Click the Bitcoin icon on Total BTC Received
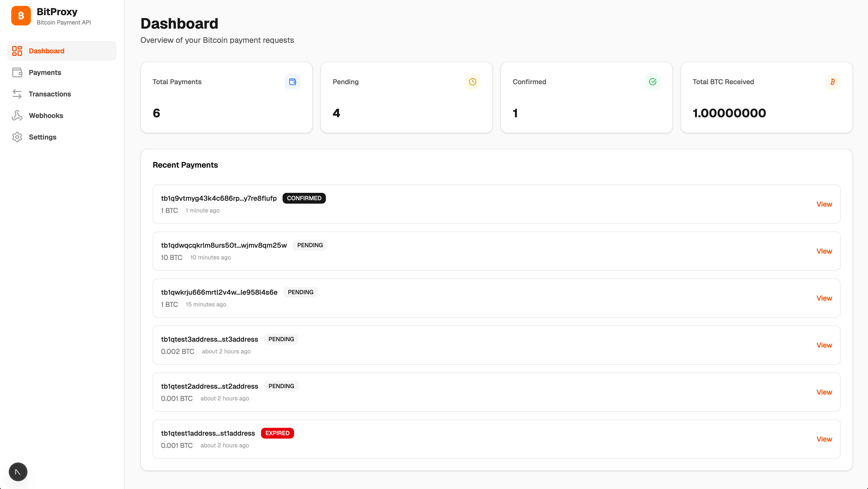 click(832, 82)
